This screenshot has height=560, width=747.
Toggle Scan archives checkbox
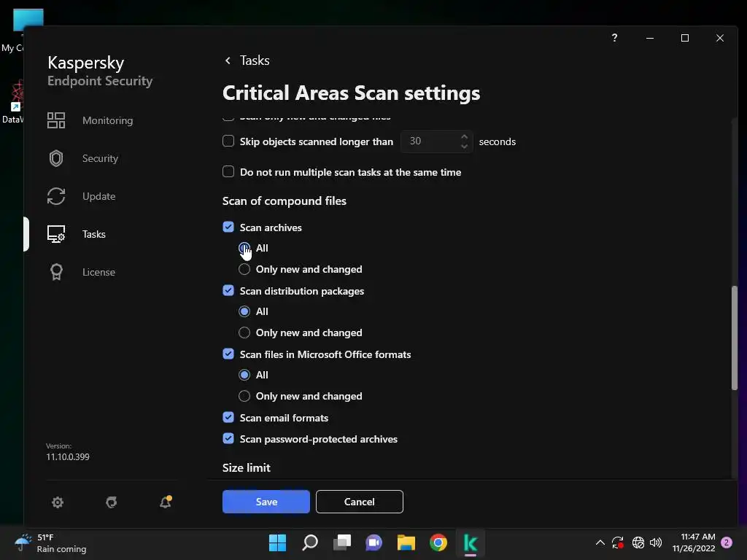pyautogui.click(x=228, y=227)
